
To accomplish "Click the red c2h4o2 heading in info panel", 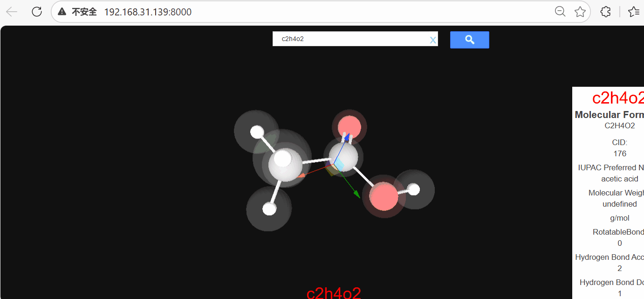I will point(618,98).
